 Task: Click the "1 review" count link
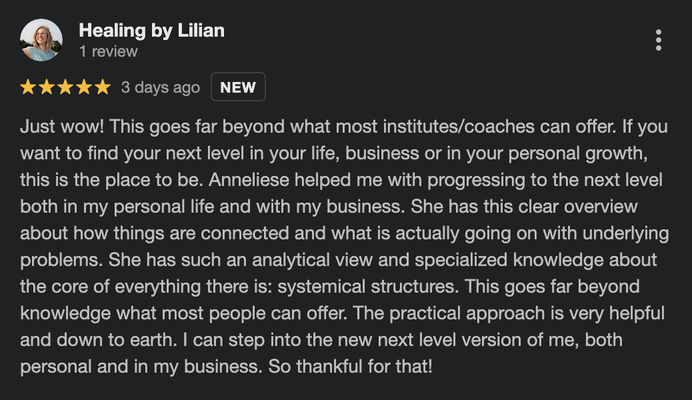(108, 51)
